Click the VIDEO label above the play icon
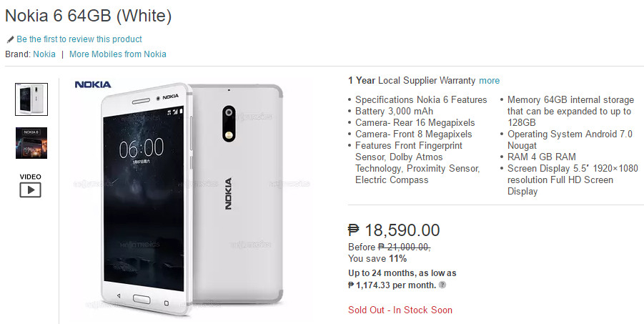 pos(30,177)
